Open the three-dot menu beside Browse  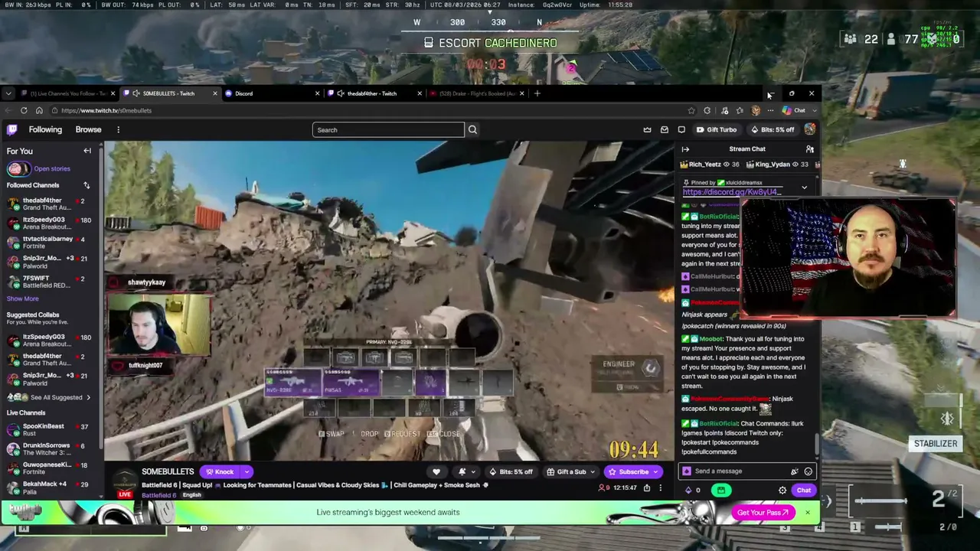tap(118, 130)
